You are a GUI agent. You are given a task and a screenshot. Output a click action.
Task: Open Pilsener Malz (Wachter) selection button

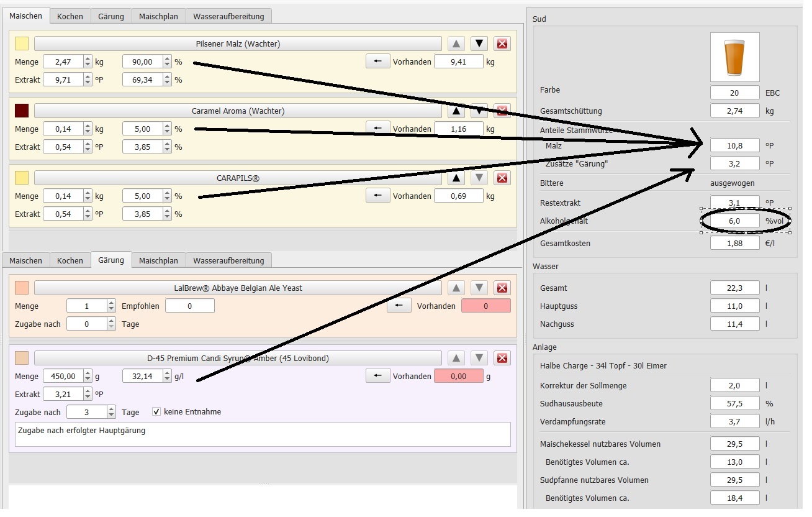237,43
